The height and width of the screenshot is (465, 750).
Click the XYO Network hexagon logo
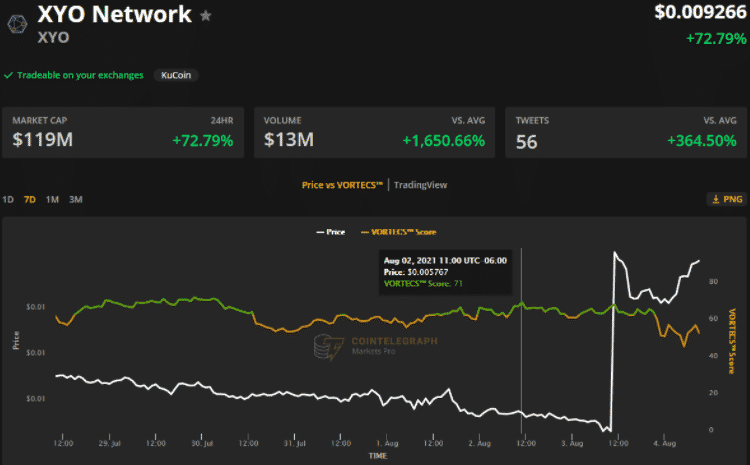(x=17, y=23)
